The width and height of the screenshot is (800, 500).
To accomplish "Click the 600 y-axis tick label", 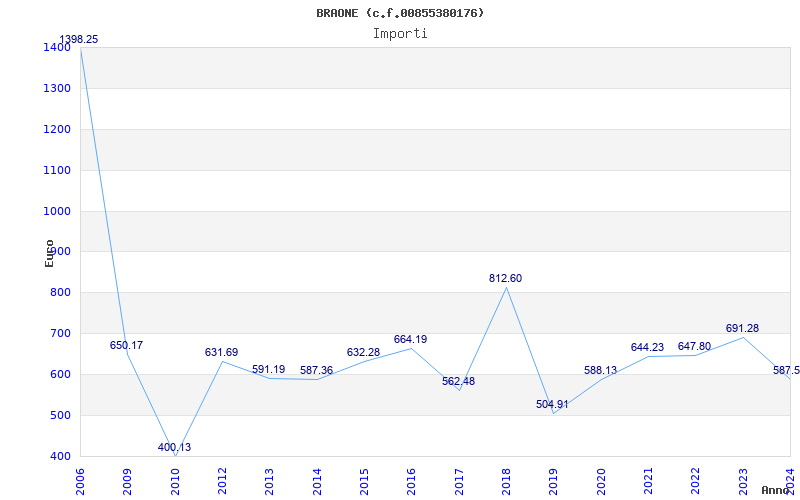I will (x=61, y=374).
